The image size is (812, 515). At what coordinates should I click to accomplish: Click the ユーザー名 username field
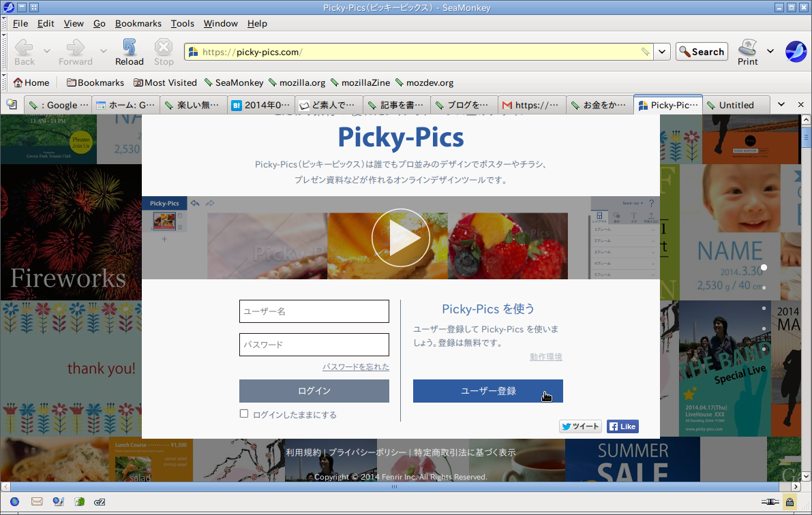coord(314,311)
